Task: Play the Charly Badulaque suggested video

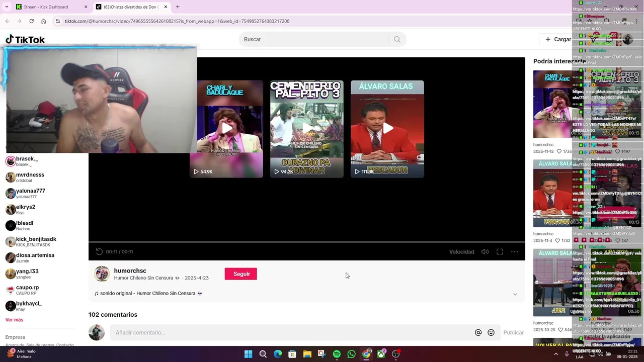Action: pos(226,129)
